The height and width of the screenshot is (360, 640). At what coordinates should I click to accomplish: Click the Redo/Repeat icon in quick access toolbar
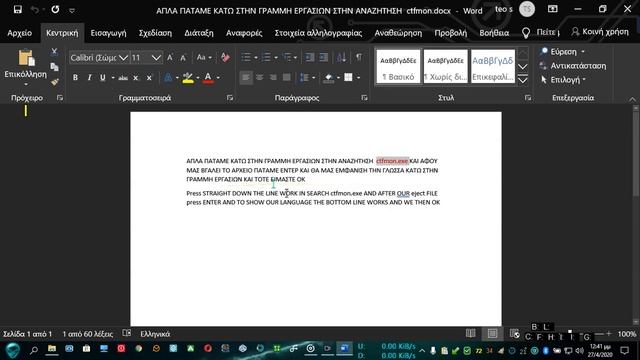tap(55, 9)
